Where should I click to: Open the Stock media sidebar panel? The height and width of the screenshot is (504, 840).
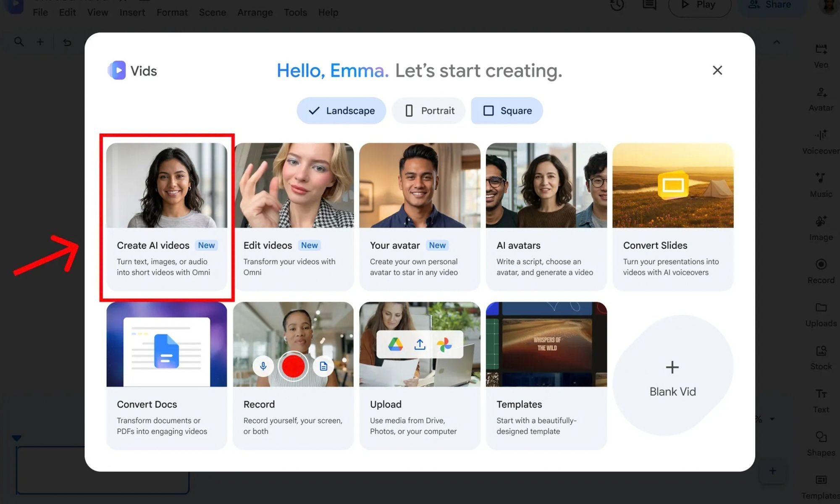(x=821, y=358)
